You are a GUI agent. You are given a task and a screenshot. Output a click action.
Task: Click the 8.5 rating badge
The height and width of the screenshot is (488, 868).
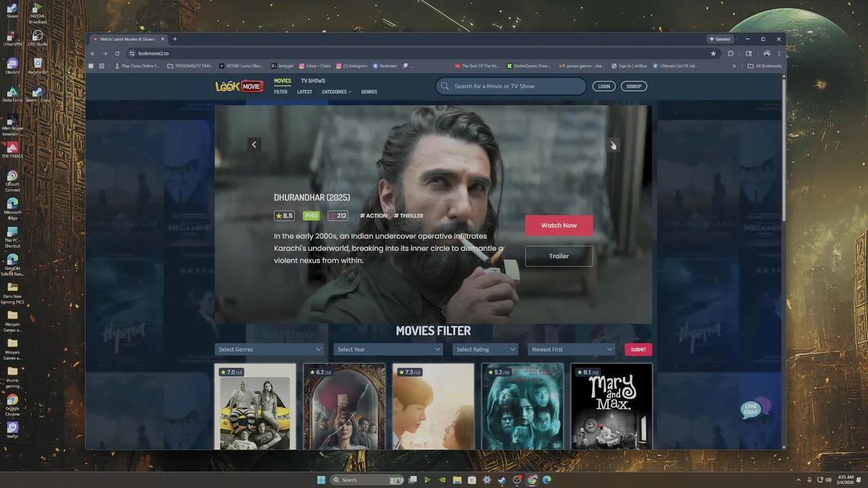[284, 216]
